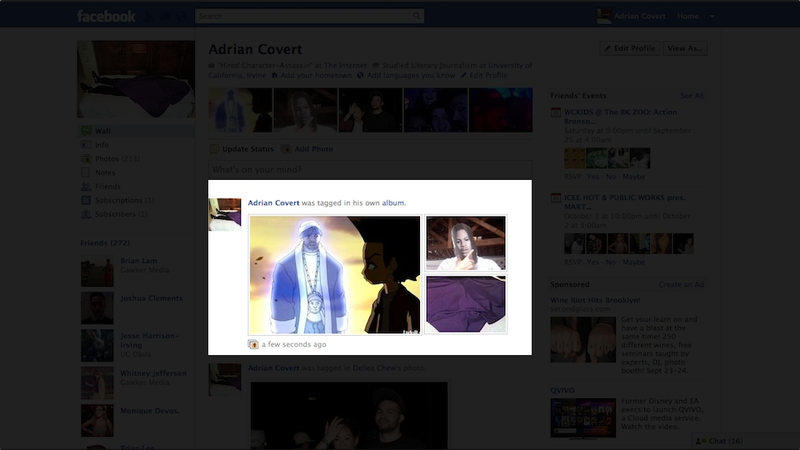Open the large cartoon album photo
Viewport: 800px width, 450px height.
[335, 274]
